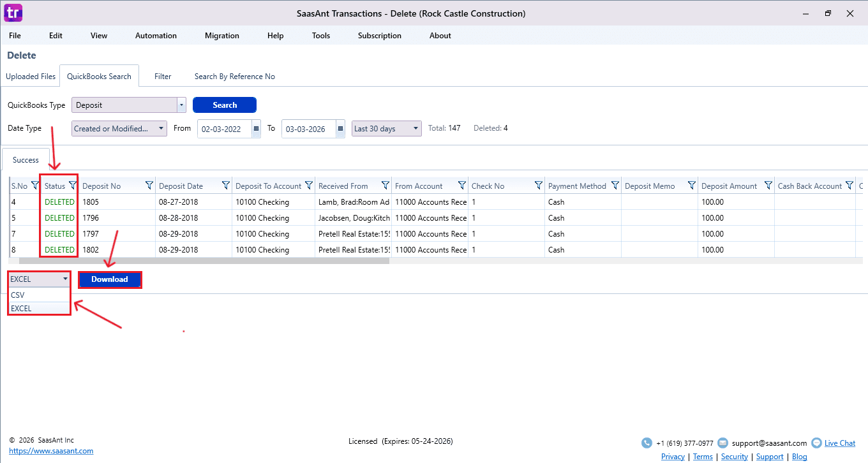Image resolution: width=868 pixels, height=463 pixels.
Task: Filter by Deposit Date column icon
Action: (226, 186)
